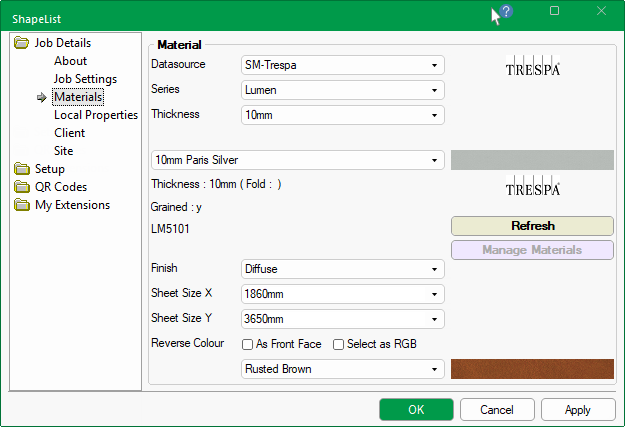Click the Trespa logo below grey swatch
The height and width of the screenshot is (427, 625).
pyautogui.click(x=532, y=187)
